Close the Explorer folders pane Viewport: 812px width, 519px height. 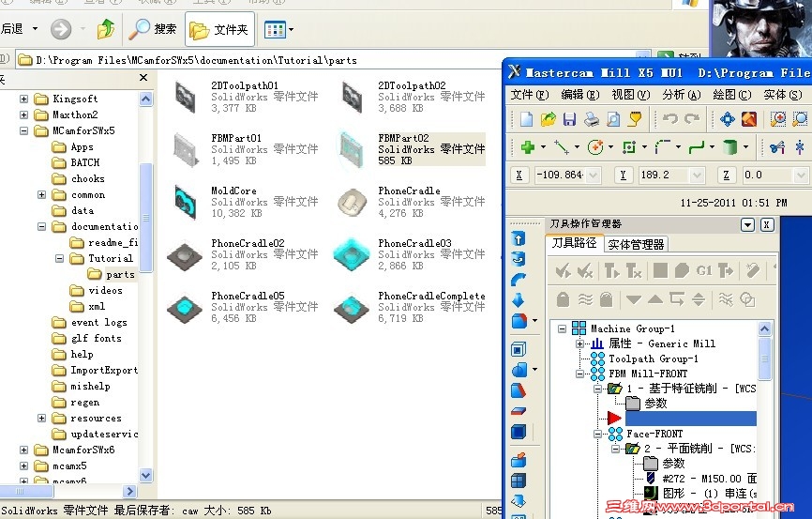pyautogui.click(x=143, y=77)
